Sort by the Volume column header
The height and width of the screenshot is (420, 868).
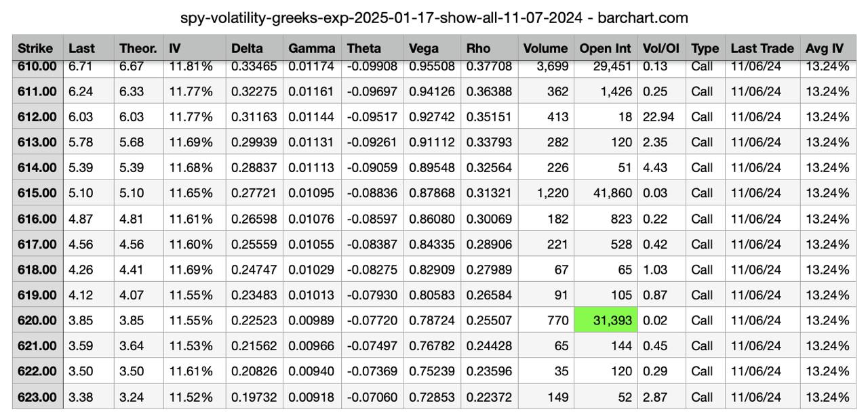pyautogui.click(x=545, y=48)
